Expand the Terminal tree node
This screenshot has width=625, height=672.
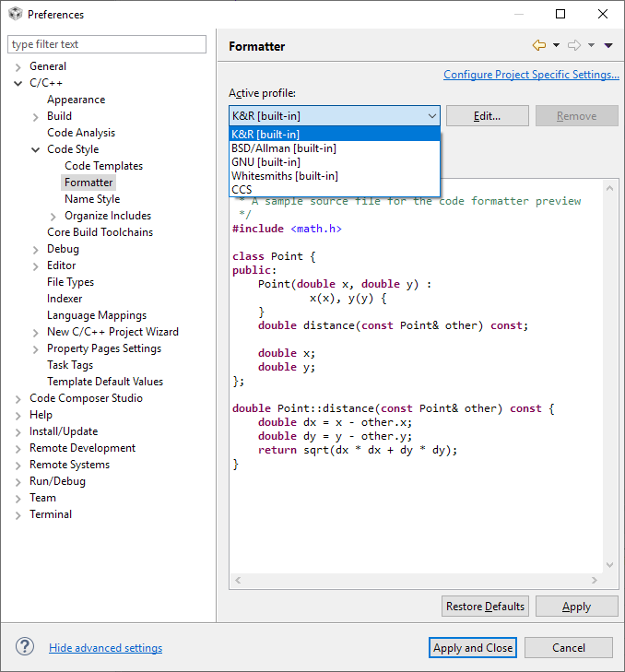pyautogui.click(x=18, y=515)
